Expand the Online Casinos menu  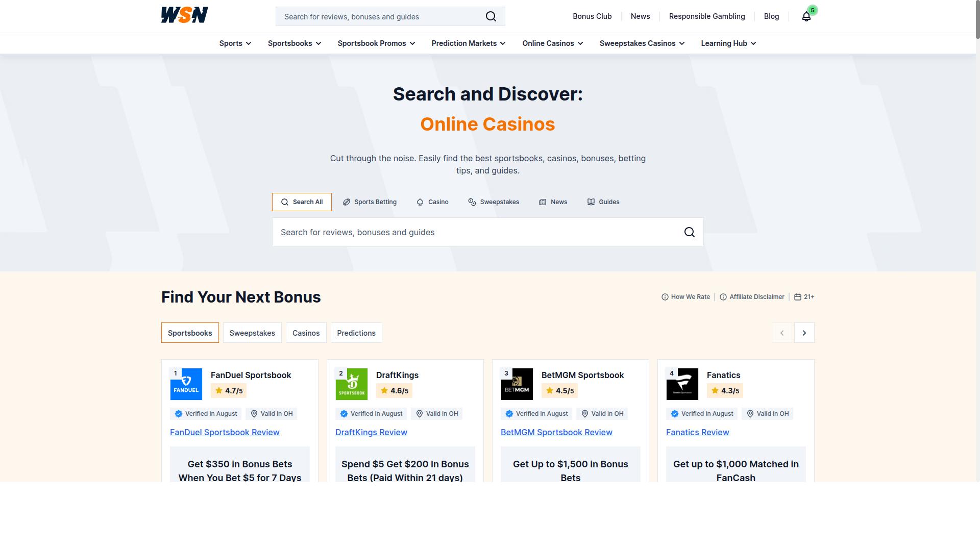553,43
